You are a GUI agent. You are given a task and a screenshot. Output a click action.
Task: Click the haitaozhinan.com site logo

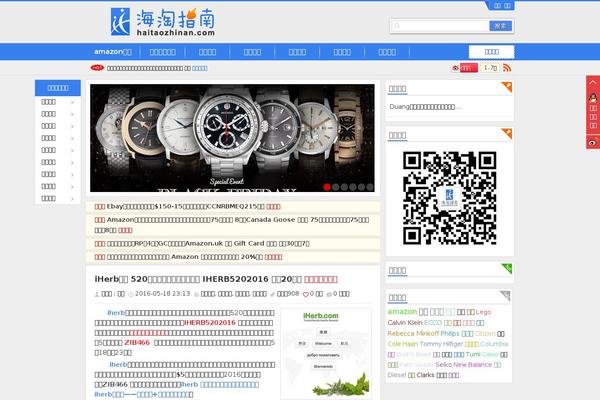163,22
